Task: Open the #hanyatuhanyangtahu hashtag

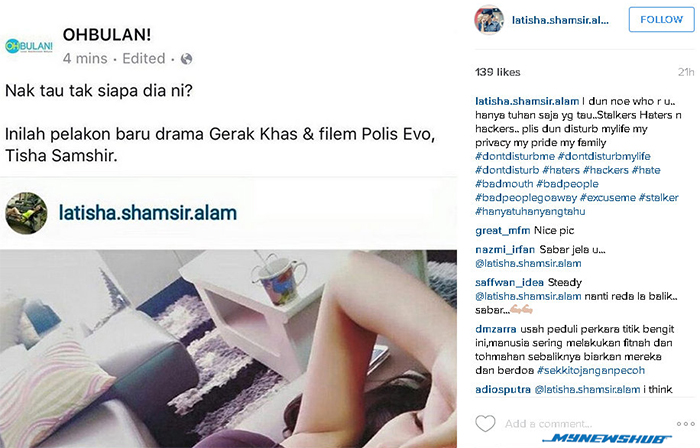Action: (x=530, y=211)
